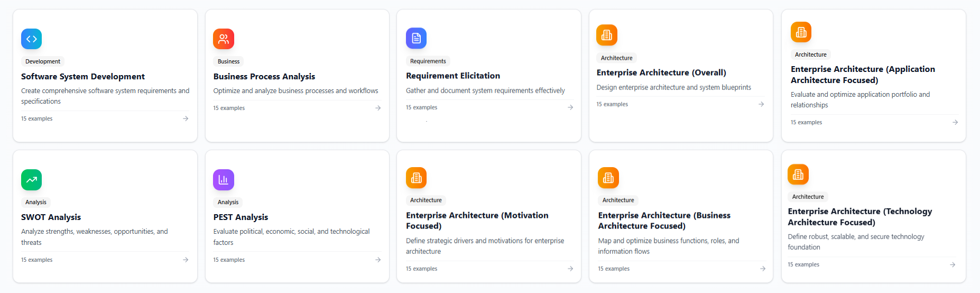The image size is (980, 293).
Task: Click 'Map and optimize business functions' description
Action: 669,246
